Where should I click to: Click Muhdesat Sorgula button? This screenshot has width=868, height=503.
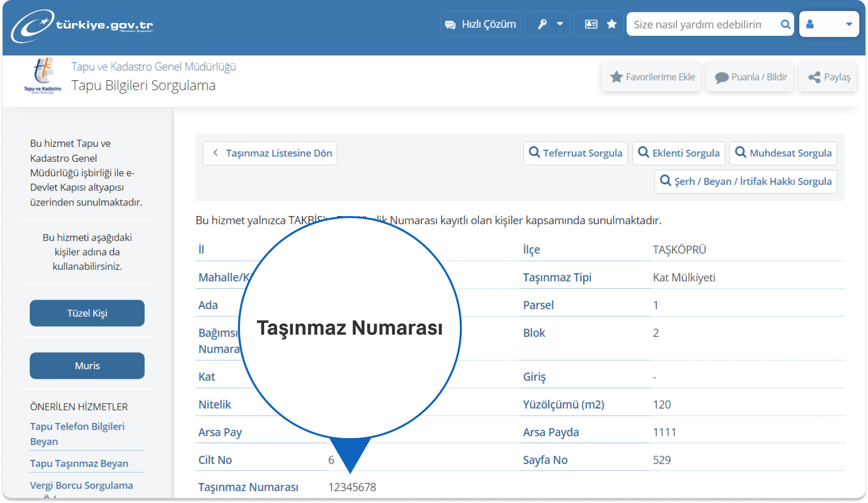tap(783, 153)
